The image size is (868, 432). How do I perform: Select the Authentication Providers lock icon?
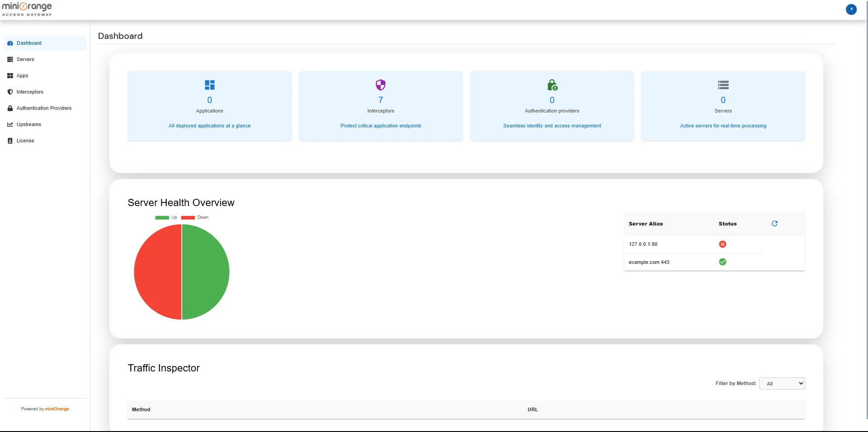point(10,108)
